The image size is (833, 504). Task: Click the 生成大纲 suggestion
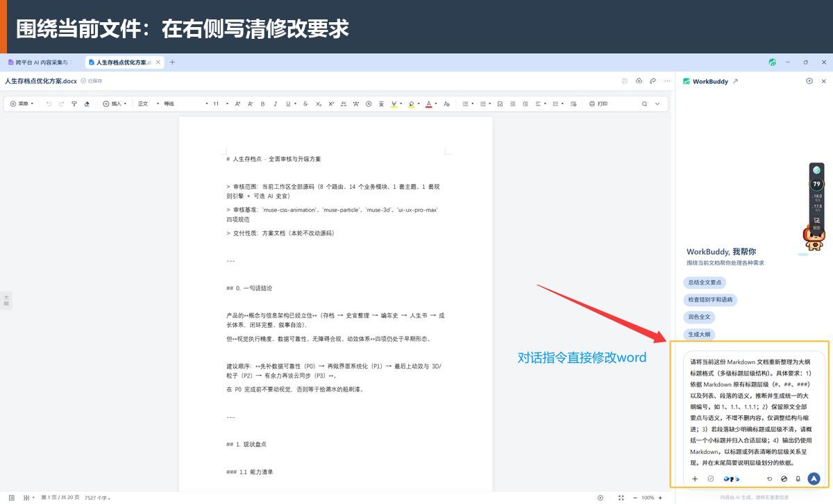tap(699, 335)
